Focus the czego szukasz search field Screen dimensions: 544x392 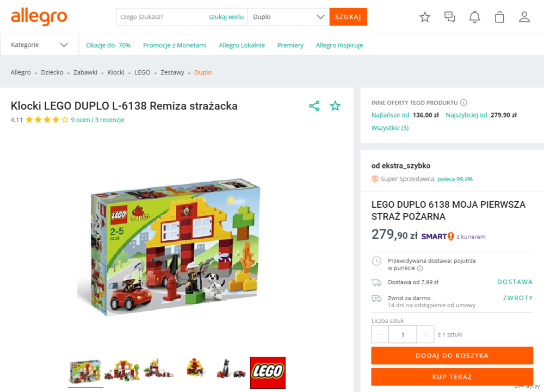(162, 17)
